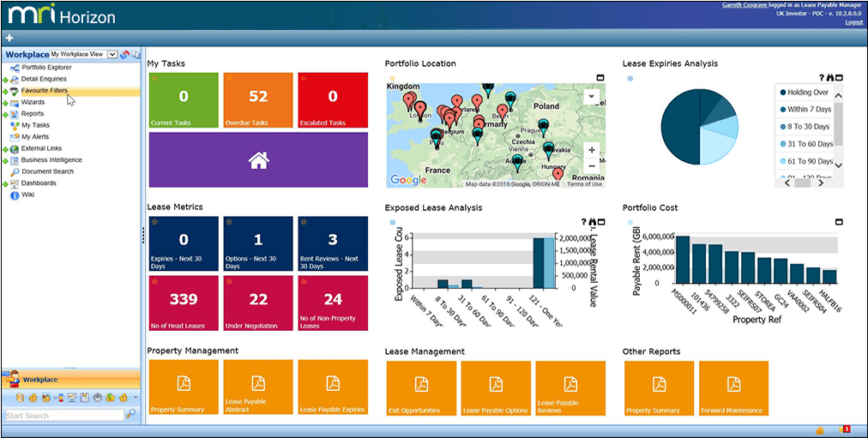
Task: Open Lease Payable Reviews PDF report
Action: (570, 389)
